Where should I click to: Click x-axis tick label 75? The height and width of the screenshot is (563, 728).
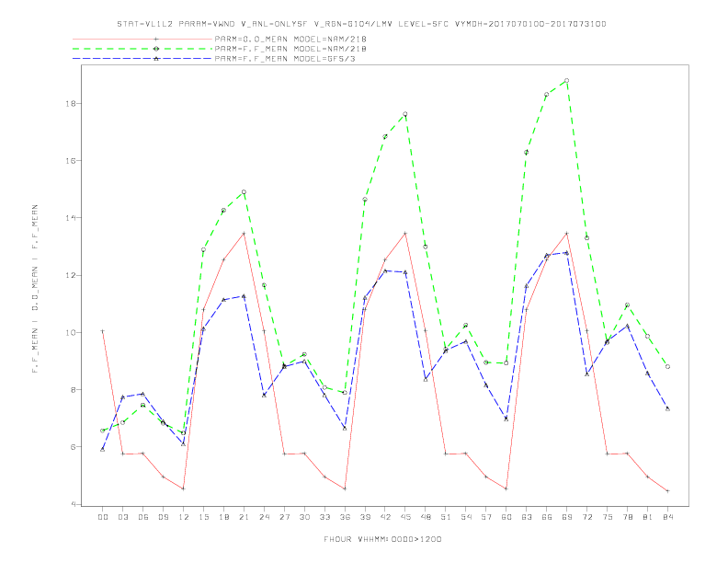coord(608,517)
